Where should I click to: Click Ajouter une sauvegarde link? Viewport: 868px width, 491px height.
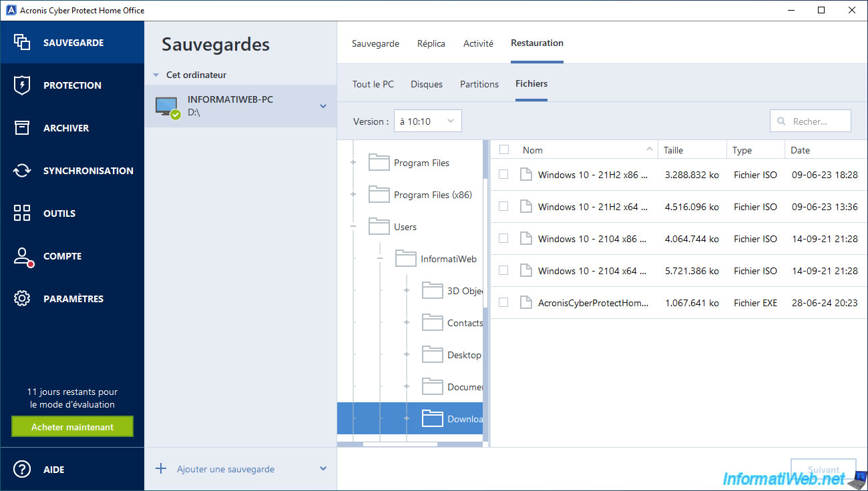(x=226, y=469)
